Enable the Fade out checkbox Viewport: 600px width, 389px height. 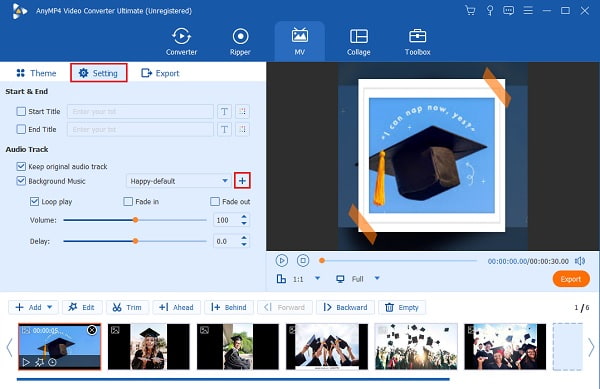215,202
